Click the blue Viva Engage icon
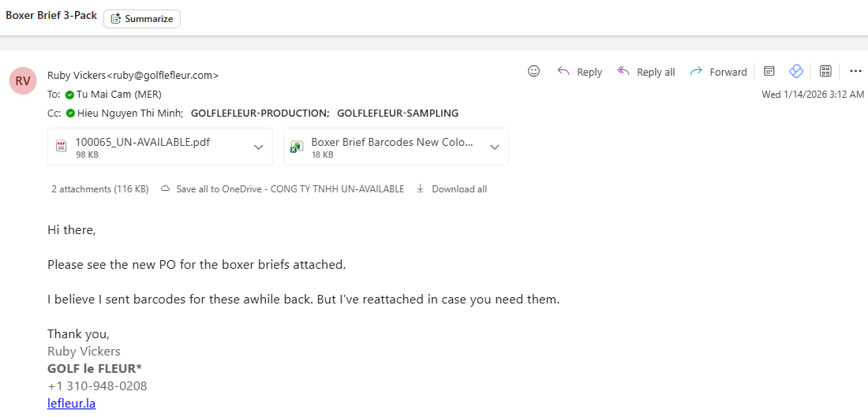 (796, 72)
